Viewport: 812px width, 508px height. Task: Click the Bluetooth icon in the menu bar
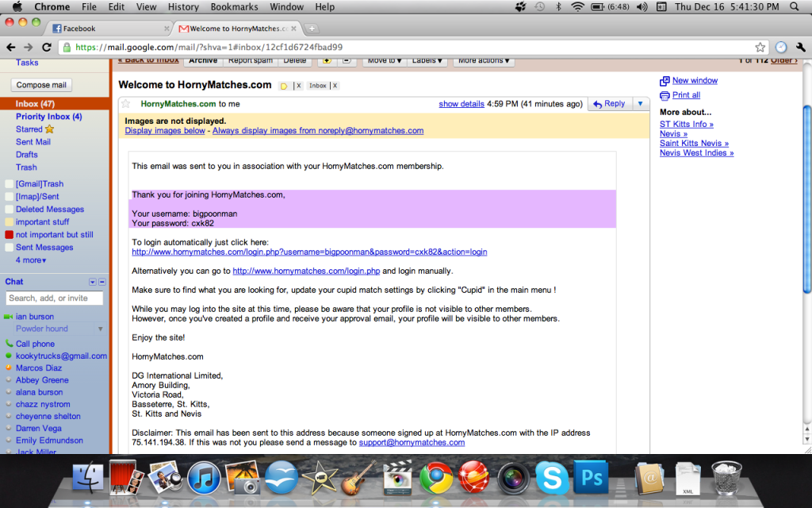(x=558, y=6)
